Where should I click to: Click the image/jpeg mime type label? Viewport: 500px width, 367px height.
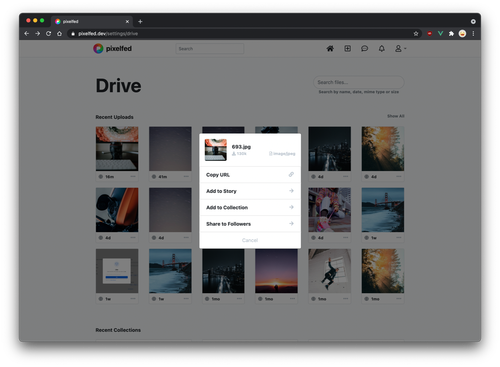(x=282, y=154)
